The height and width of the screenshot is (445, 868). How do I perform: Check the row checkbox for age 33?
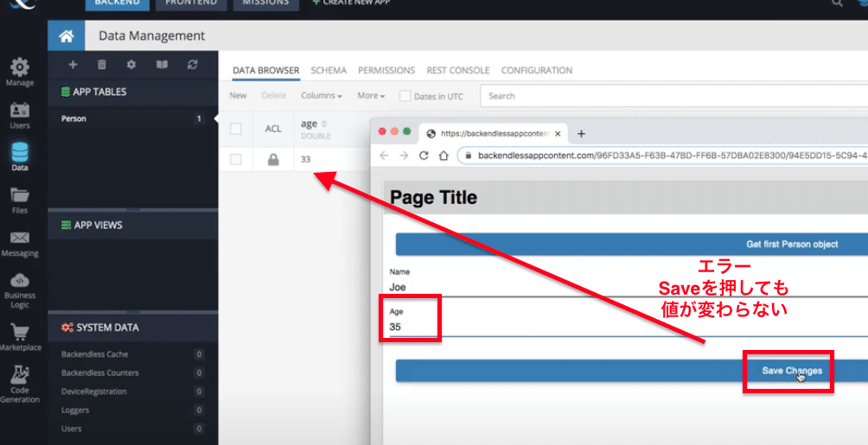(236, 159)
